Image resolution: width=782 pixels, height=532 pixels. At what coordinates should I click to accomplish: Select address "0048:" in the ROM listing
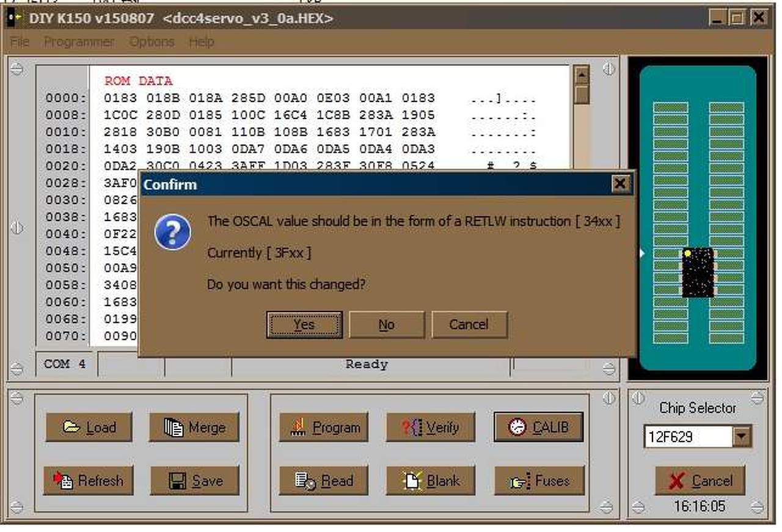click(66, 251)
